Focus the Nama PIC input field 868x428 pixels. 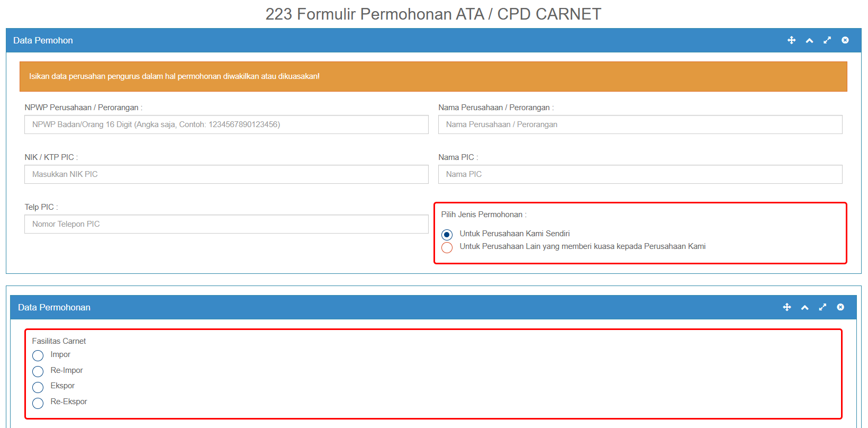[x=640, y=174]
